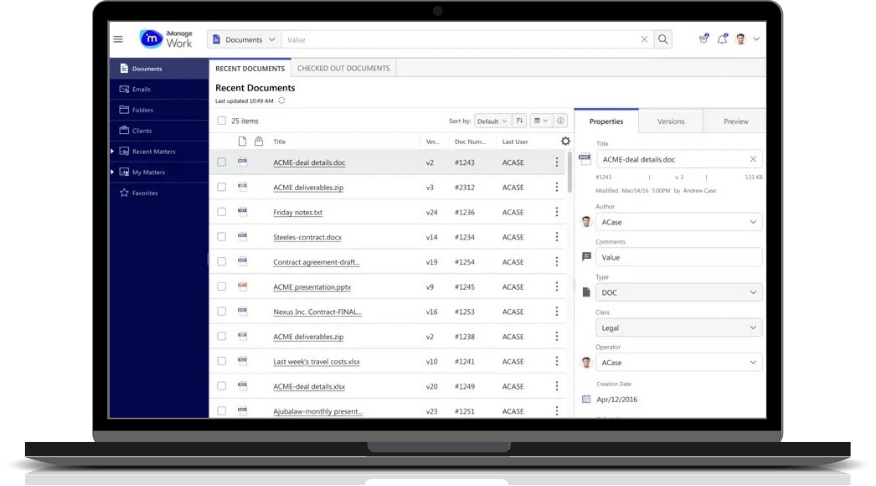876x486 pixels.
Task: Open kebab menu for Friday notes.txt
Action: (x=556, y=212)
